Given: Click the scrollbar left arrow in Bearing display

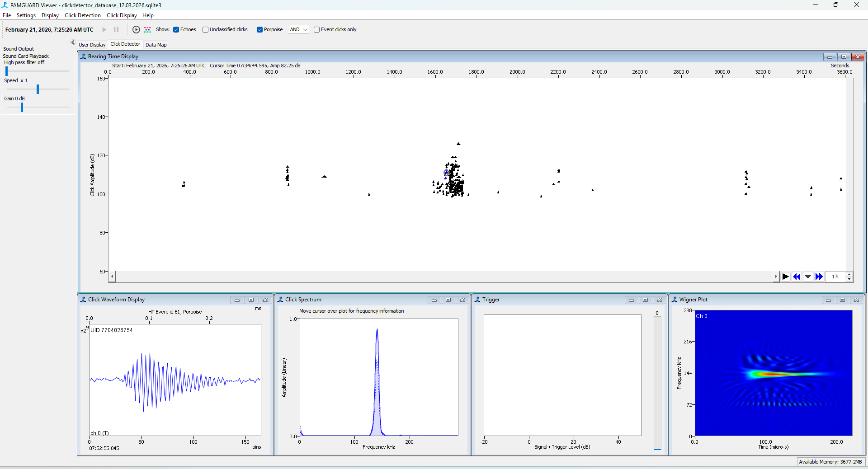Looking at the screenshot, I should tap(112, 277).
